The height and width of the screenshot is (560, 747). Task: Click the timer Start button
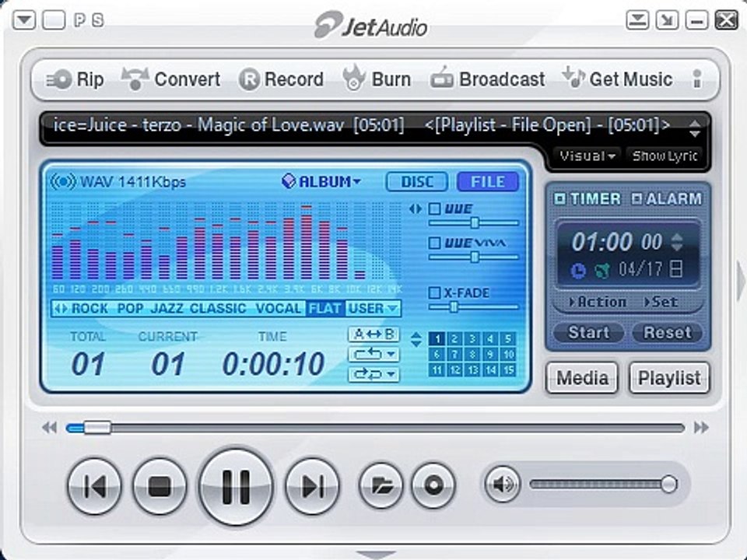(x=589, y=332)
